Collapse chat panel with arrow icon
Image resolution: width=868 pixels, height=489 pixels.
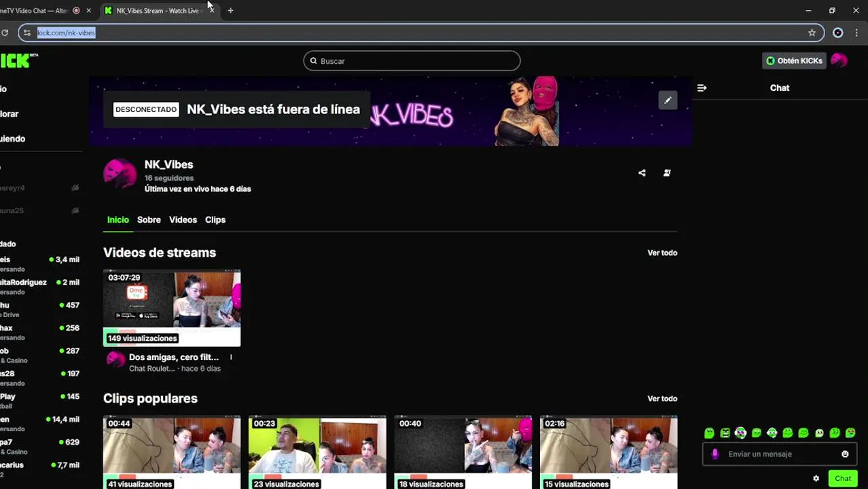click(x=702, y=88)
